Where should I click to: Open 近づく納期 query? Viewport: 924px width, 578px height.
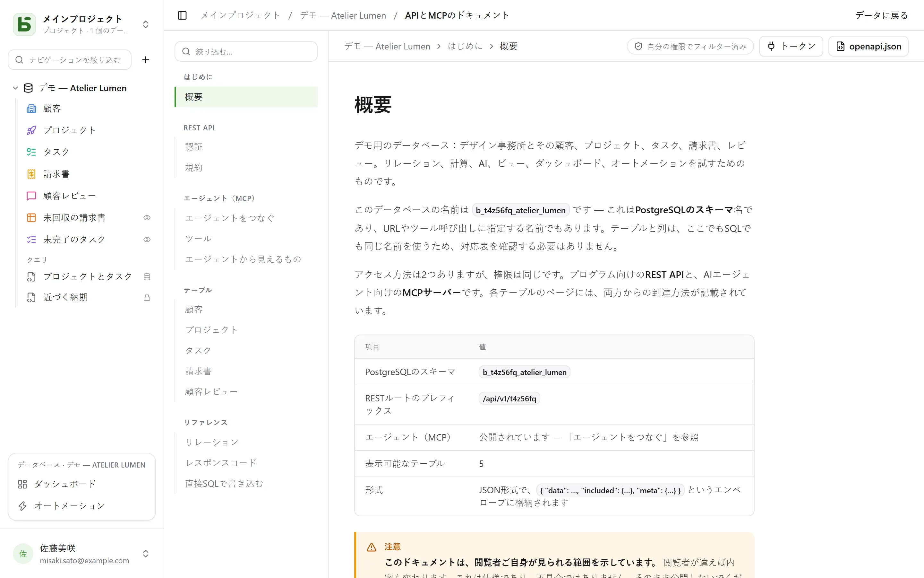point(65,297)
